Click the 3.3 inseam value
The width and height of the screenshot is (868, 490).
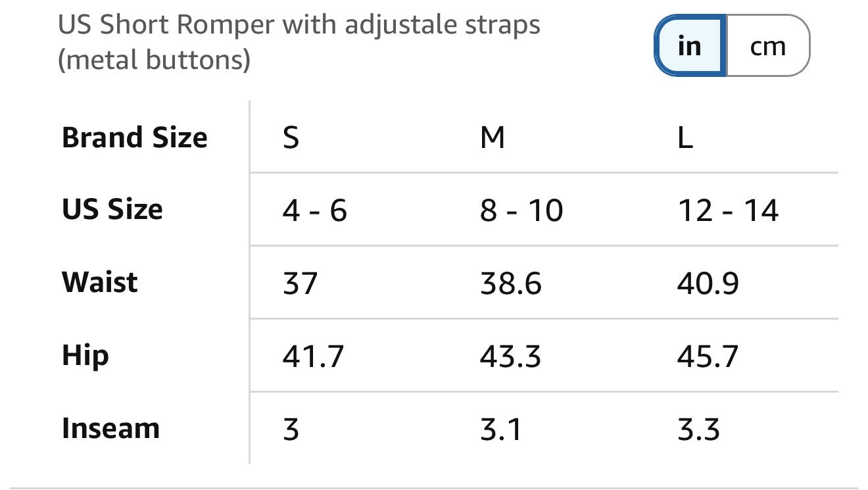click(698, 429)
